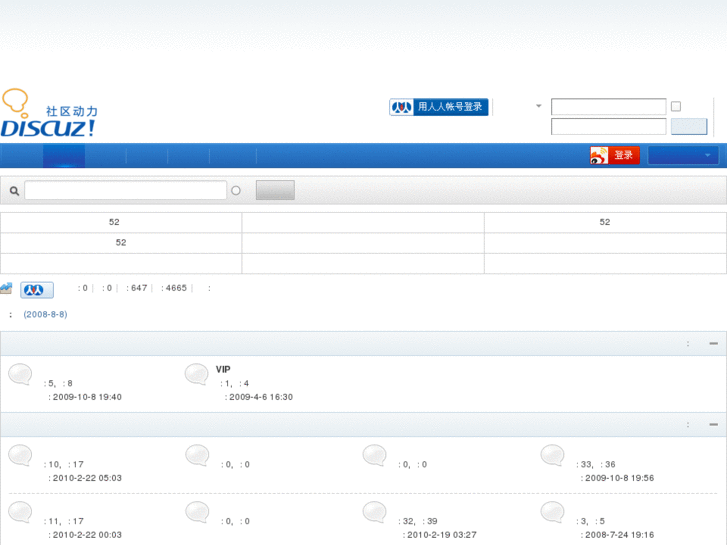Open forum bubble icon with last post 2008-7-24 19:16
Viewport: 727px width, 545px height.
553,512
